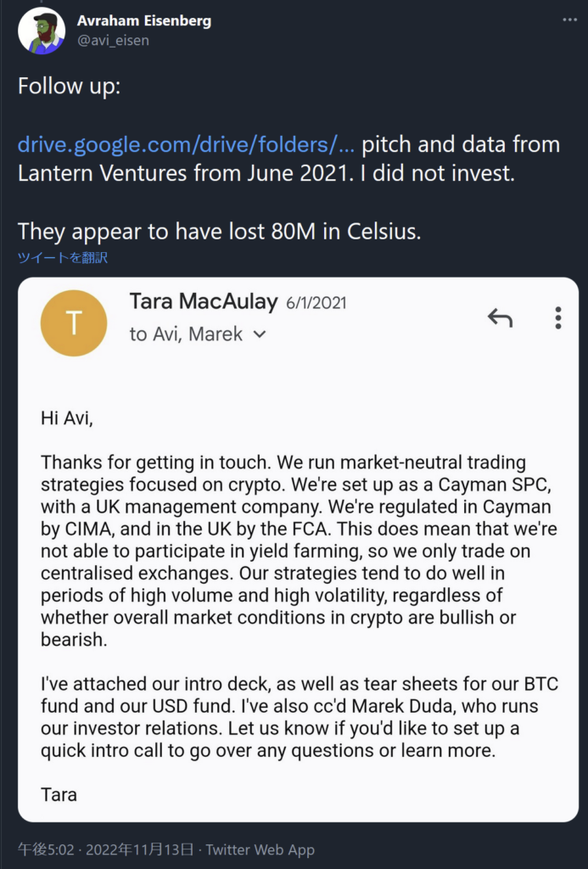This screenshot has width=588, height=869.
Task: Open the drive.google.com folder link
Action: point(186,144)
